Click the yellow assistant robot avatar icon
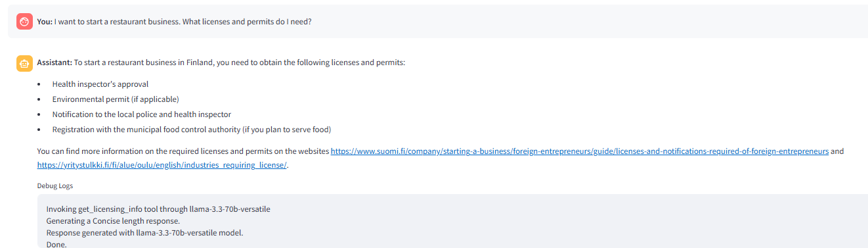Image resolution: width=868 pixels, height=248 pixels. tap(24, 63)
